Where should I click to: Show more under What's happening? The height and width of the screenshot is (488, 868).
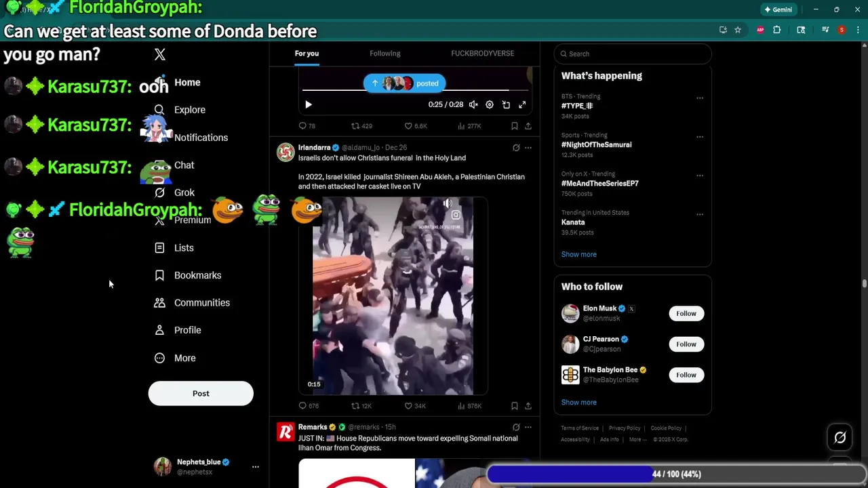579,254
